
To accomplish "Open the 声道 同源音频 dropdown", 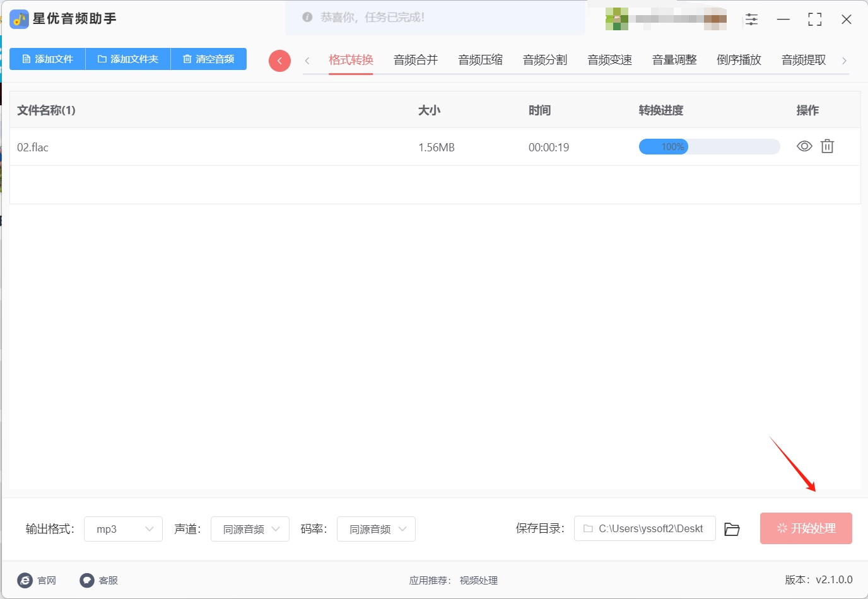I will 250,529.
